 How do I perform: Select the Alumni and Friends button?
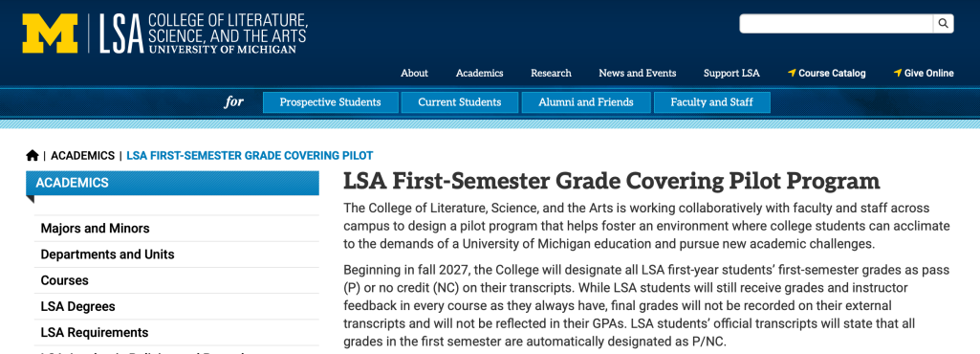tap(586, 102)
